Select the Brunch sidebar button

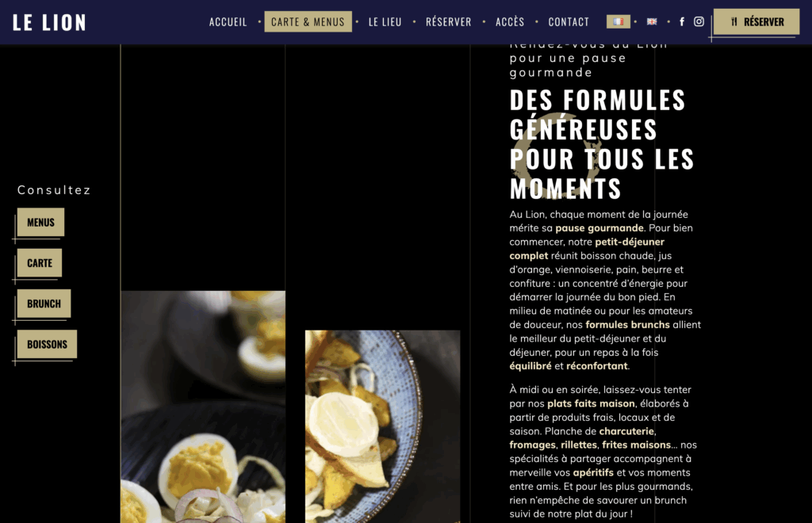click(44, 303)
